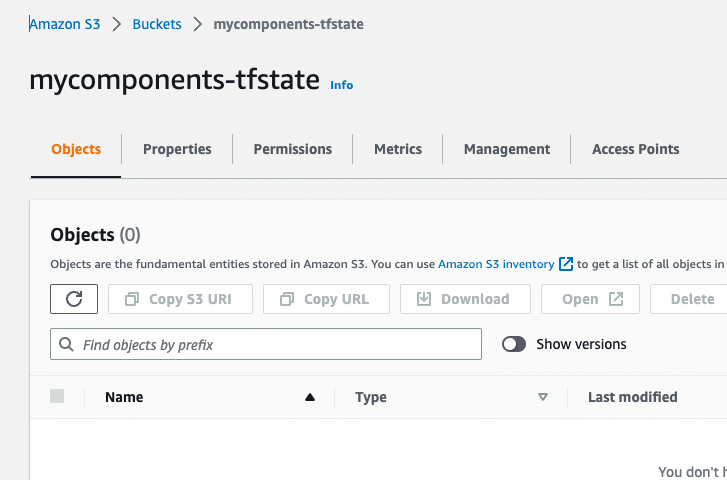Check the select-all objects checkbox

point(57,397)
